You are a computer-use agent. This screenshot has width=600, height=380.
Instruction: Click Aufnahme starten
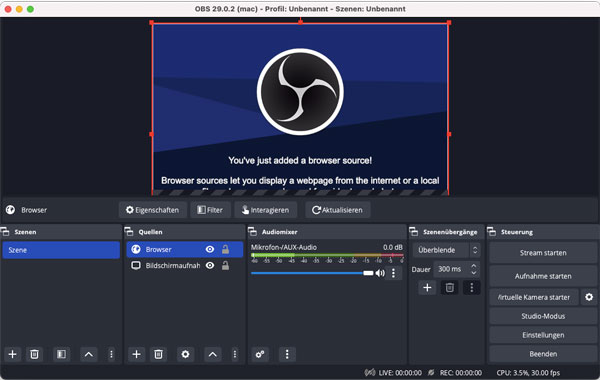pyautogui.click(x=543, y=276)
